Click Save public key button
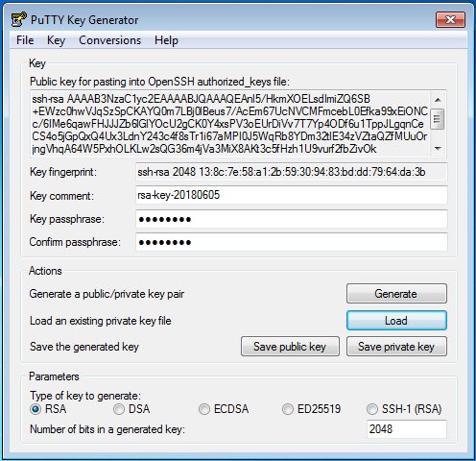Image resolution: width=476 pixels, height=461 pixels. click(x=290, y=346)
